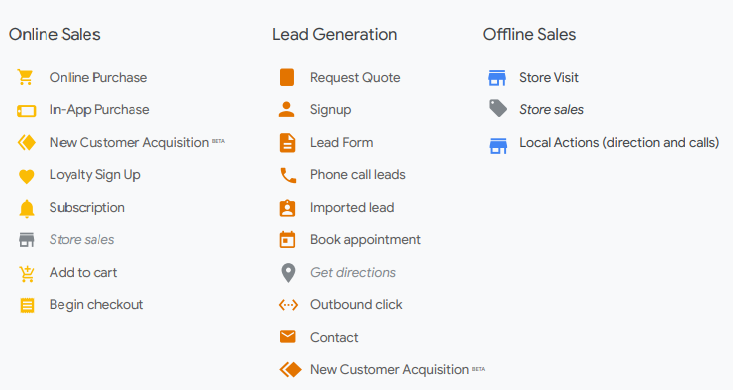
Task: Click the gray Store sales storefront icon under Online Sales
Action: (27, 239)
